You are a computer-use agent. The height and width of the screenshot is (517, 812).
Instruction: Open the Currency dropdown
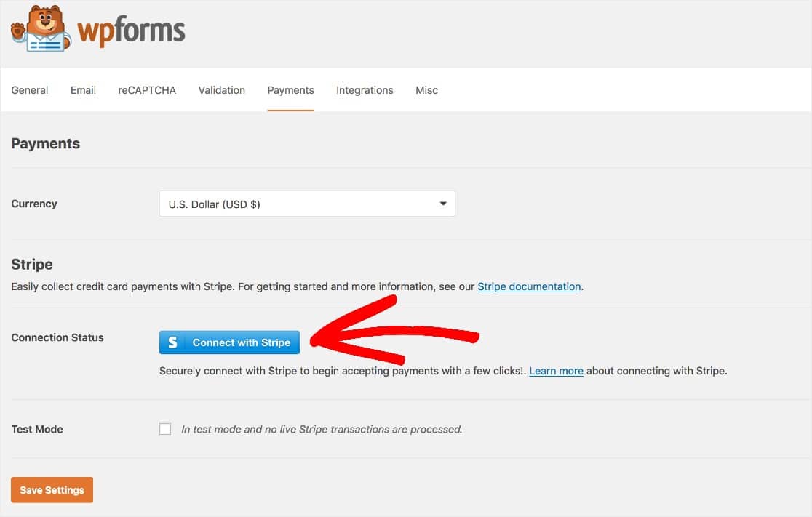pos(307,204)
